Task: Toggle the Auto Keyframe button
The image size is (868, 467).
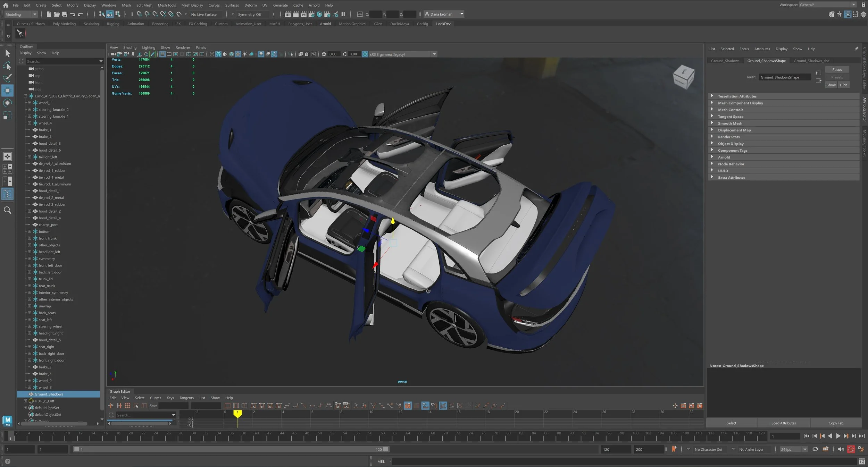Action: point(851,449)
